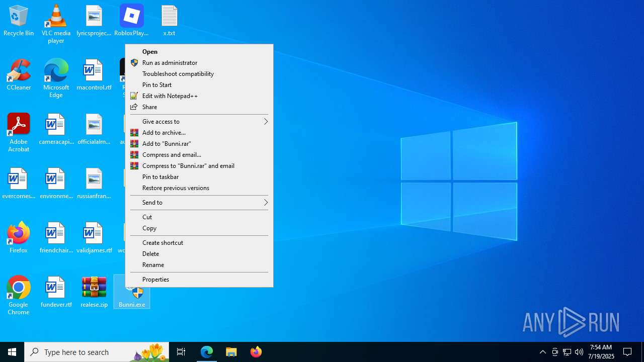Choose Share in the context menu
This screenshot has height=362, width=644.
199,107
